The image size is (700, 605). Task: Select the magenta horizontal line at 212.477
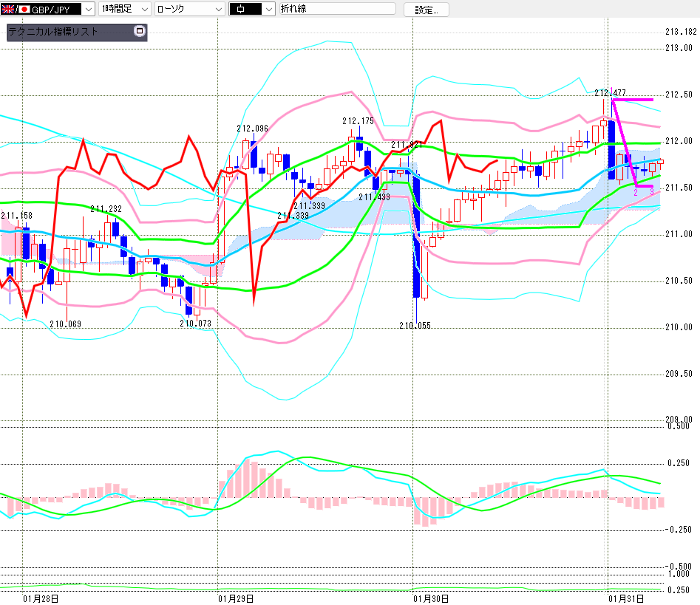[633, 100]
